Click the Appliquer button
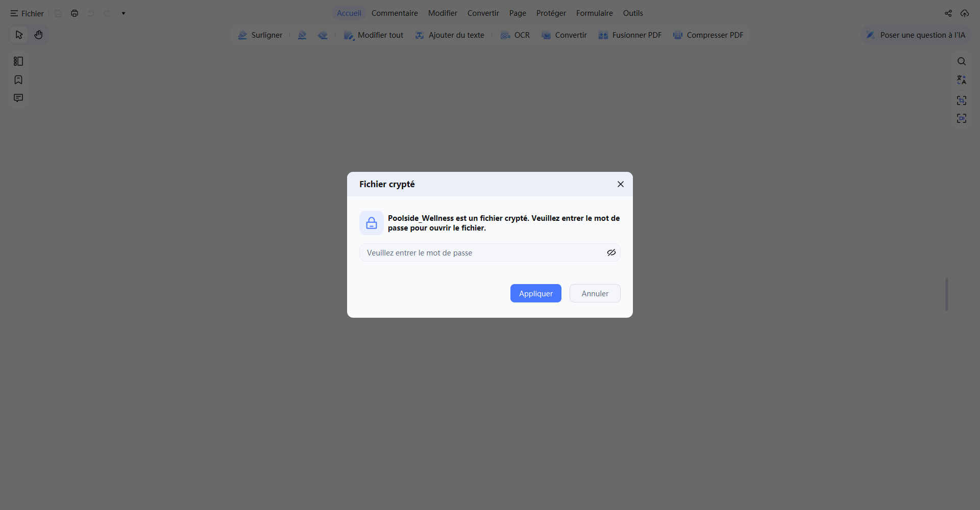The width and height of the screenshot is (980, 510). [x=536, y=293]
